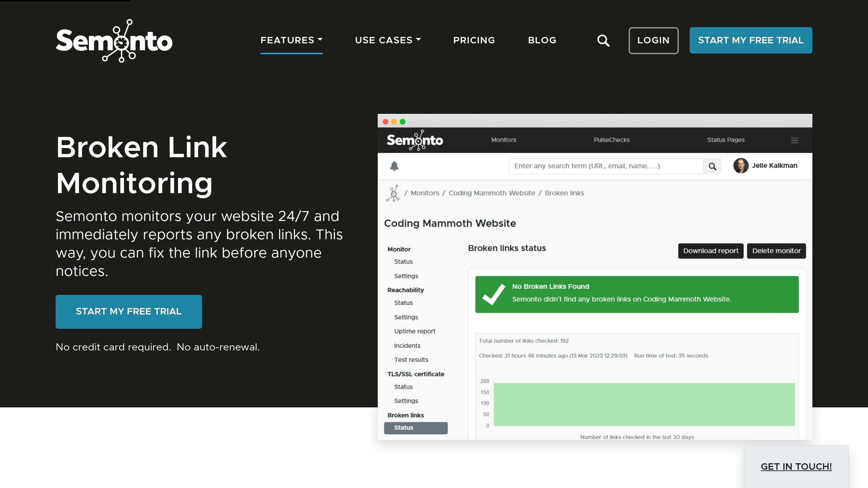Click the 'Coding Mammoth Website' page title
Viewport: 868px width, 488px height.
pos(450,224)
